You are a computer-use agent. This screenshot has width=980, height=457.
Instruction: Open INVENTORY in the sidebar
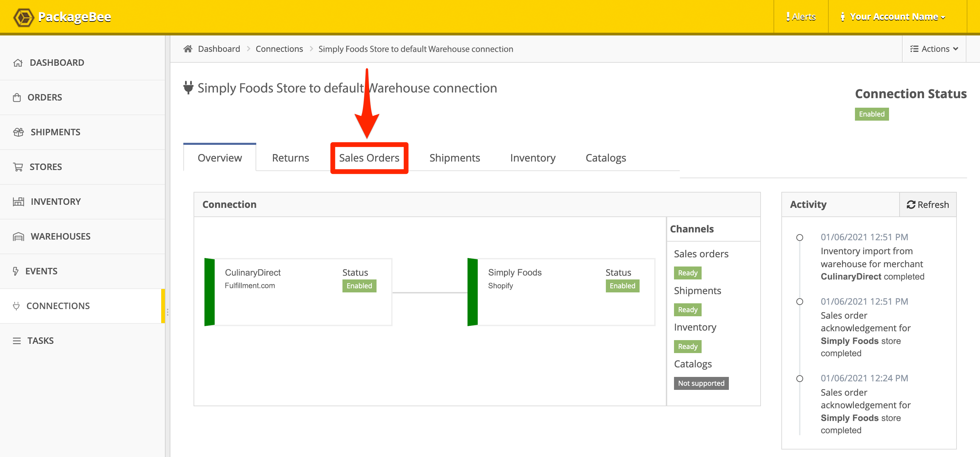tap(82, 202)
